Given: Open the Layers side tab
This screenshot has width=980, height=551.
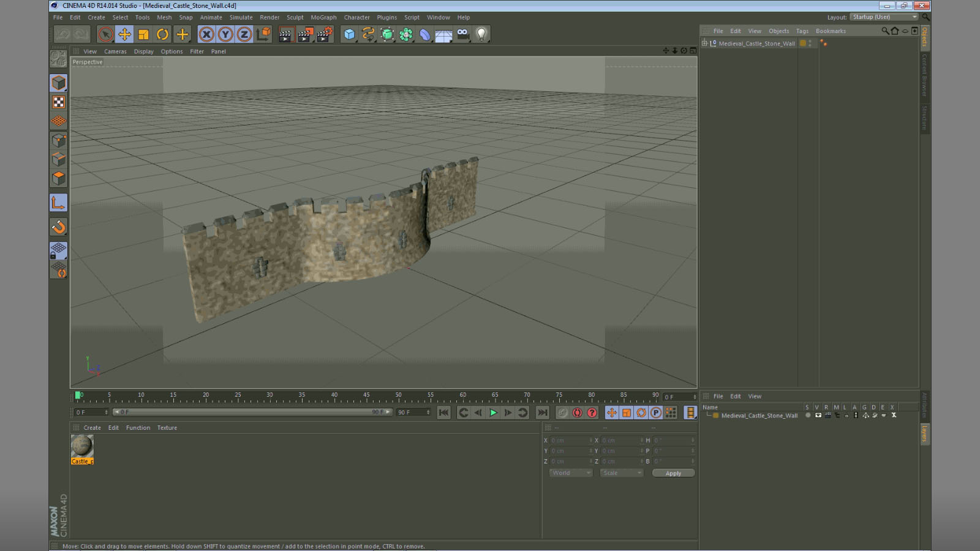Looking at the screenshot, I should click(925, 433).
